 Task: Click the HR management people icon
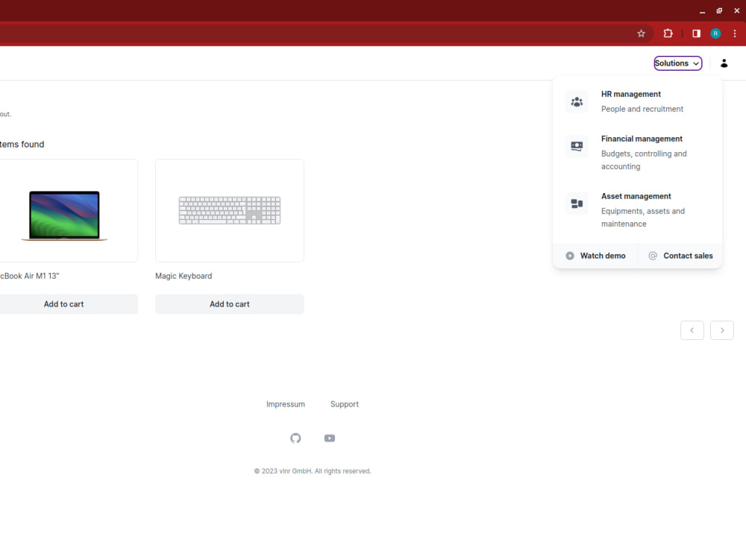[x=577, y=101]
